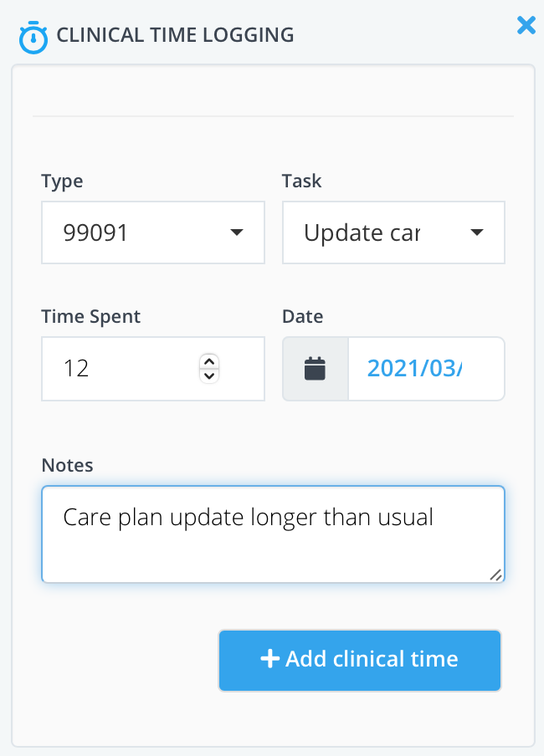Click the Date field label
The image size is (544, 756).
[302, 317]
